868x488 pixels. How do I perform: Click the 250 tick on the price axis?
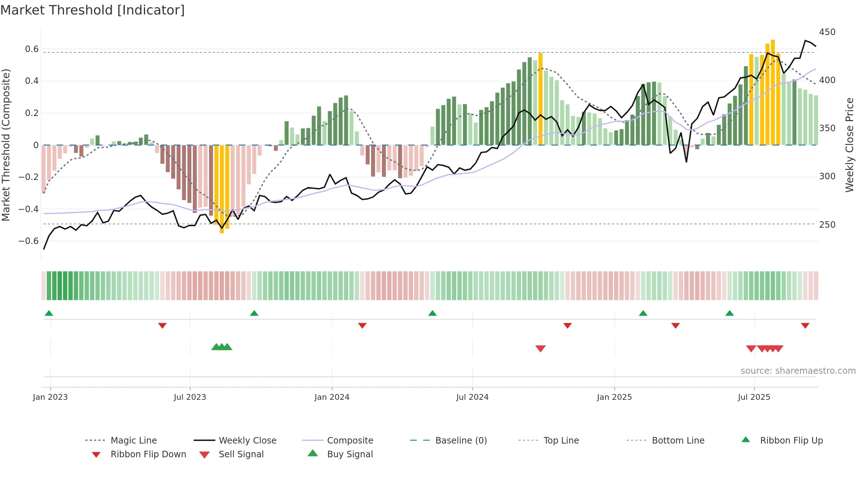tap(827, 224)
